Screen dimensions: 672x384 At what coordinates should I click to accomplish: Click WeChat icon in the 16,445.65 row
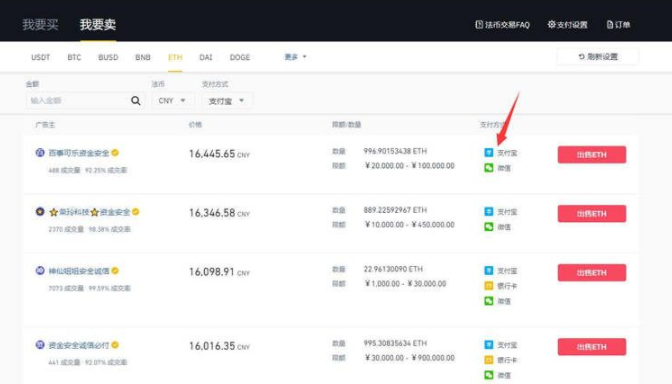489,168
